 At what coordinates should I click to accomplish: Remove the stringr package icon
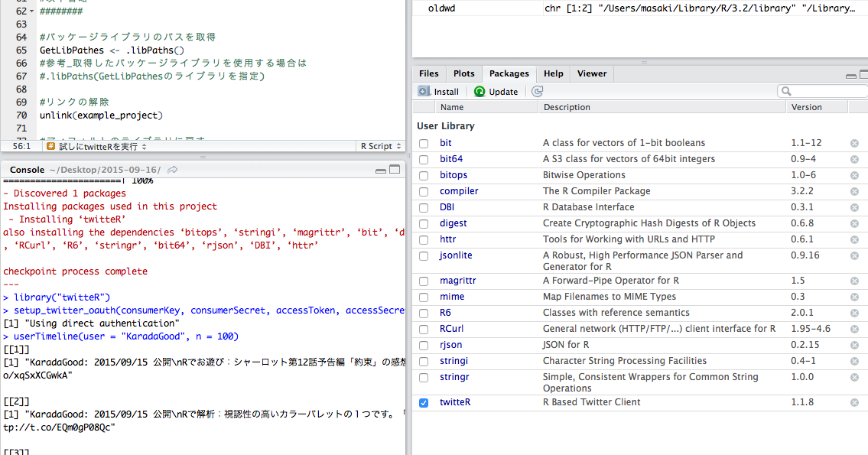[x=854, y=378]
